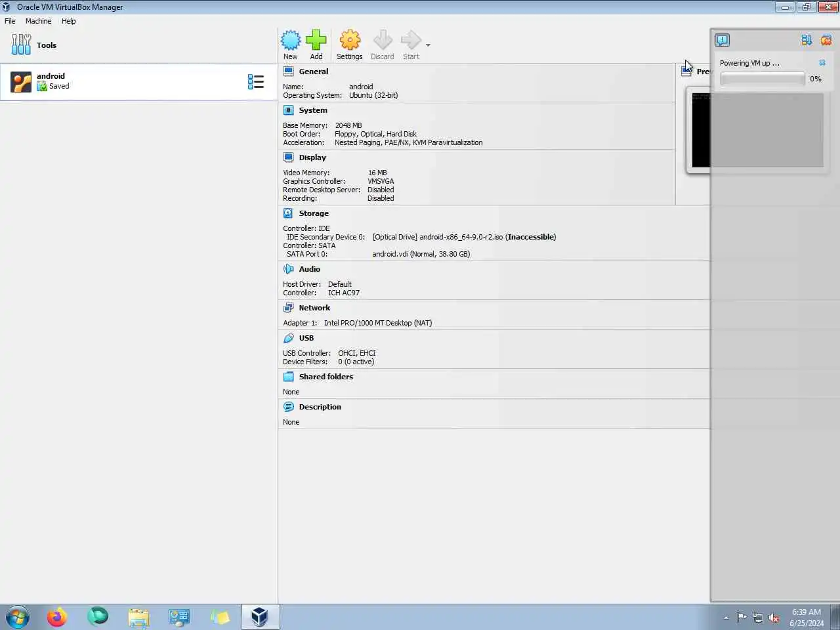Click the Intel PRO/1000 MT Desktop adapter text

coord(378,323)
